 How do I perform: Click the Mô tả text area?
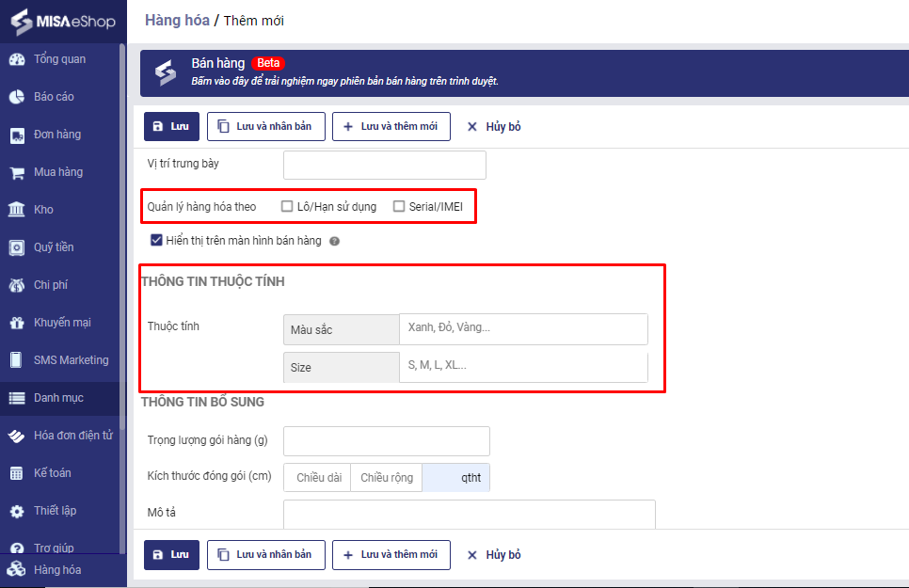pos(470,514)
